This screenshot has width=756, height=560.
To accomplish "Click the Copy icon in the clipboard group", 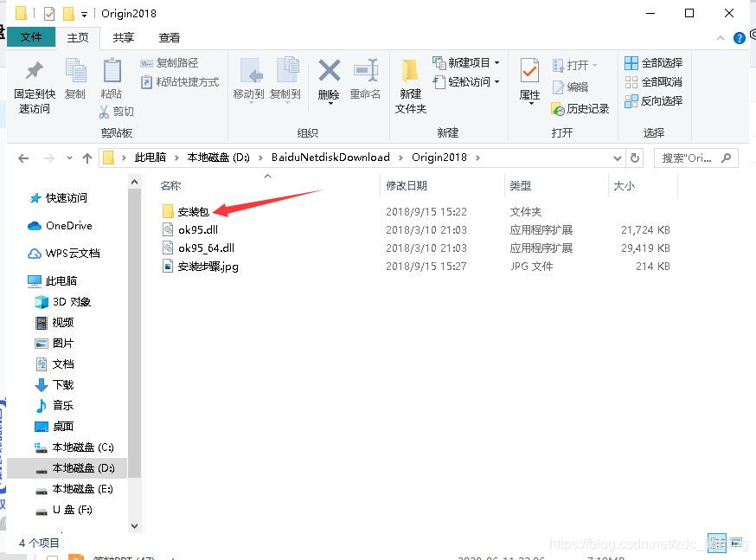I will 75,71.
